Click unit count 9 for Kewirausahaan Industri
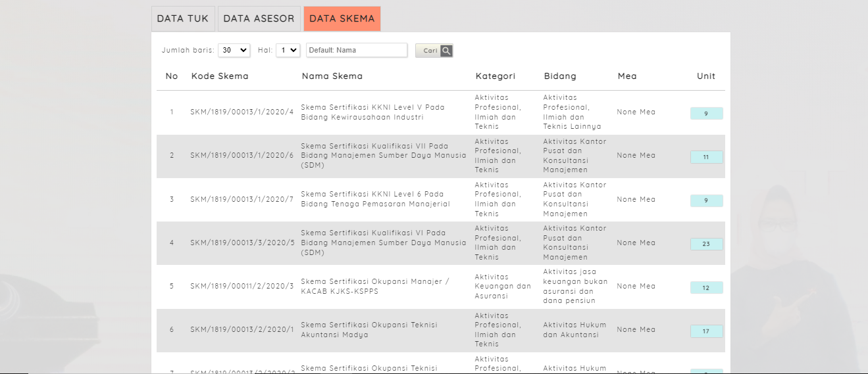The image size is (868, 374). click(x=706, y=113)
